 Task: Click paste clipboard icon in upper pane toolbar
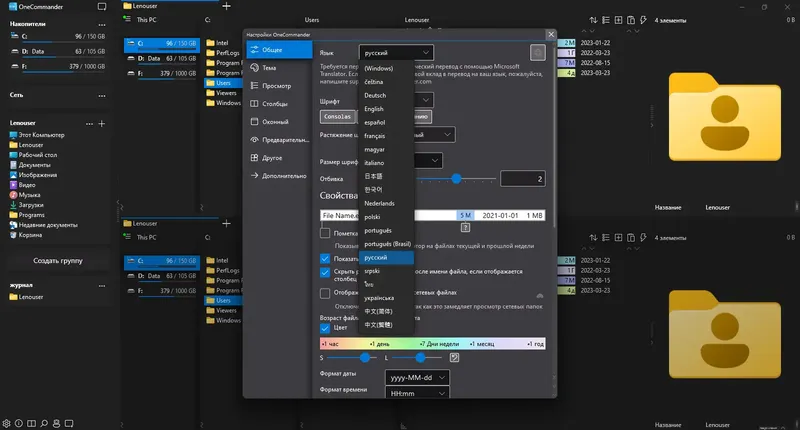[x=631, y=20]
